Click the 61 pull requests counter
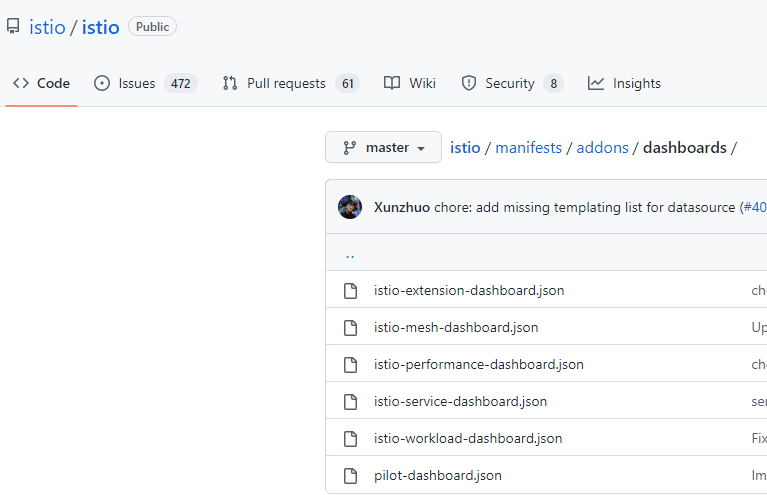 click(x=347, y=84)
